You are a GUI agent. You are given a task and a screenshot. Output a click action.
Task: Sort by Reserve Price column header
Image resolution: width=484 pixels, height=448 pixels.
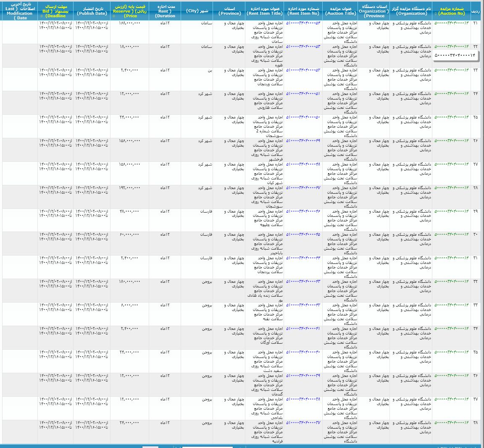[x=130, y=11]
